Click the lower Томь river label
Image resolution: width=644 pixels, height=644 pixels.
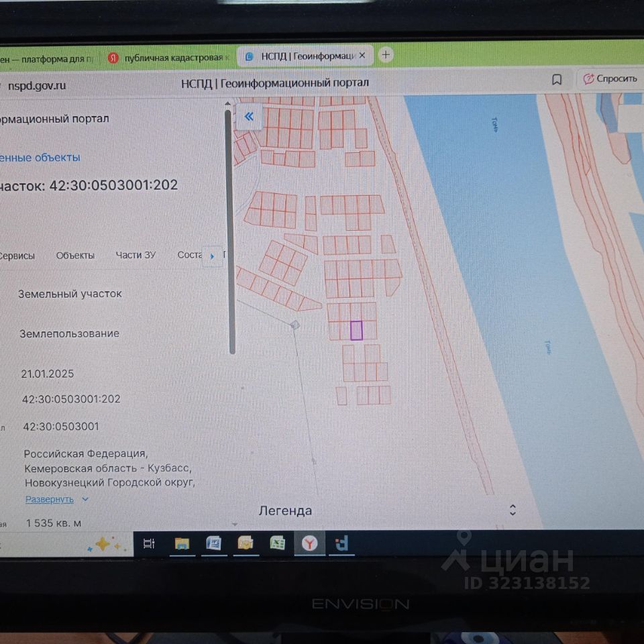[x=547, y=347]
